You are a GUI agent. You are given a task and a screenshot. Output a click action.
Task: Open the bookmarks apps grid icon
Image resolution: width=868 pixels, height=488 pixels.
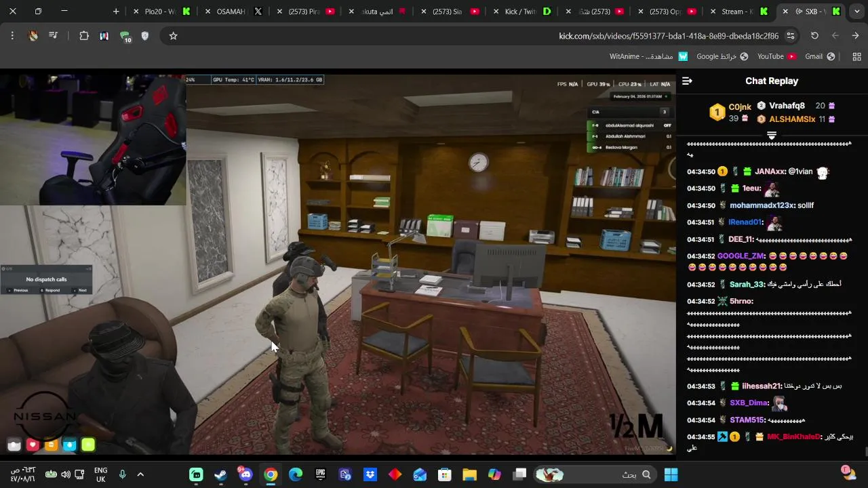pyautogui.click(x=856, y=57)
